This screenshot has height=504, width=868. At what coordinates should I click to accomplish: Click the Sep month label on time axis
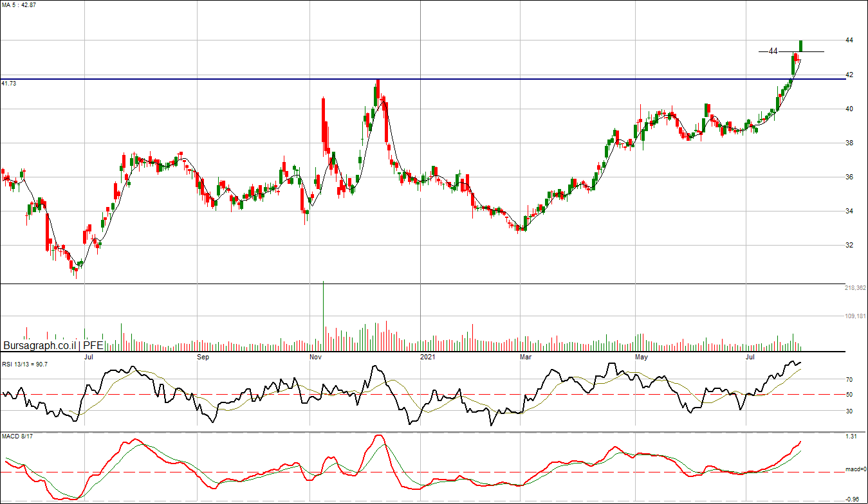click(x=203, y=356)
